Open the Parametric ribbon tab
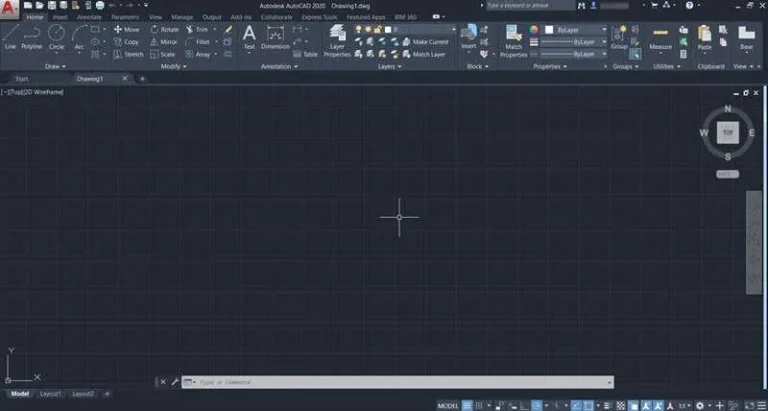This screenshot has height=411, width=768. 125,17
